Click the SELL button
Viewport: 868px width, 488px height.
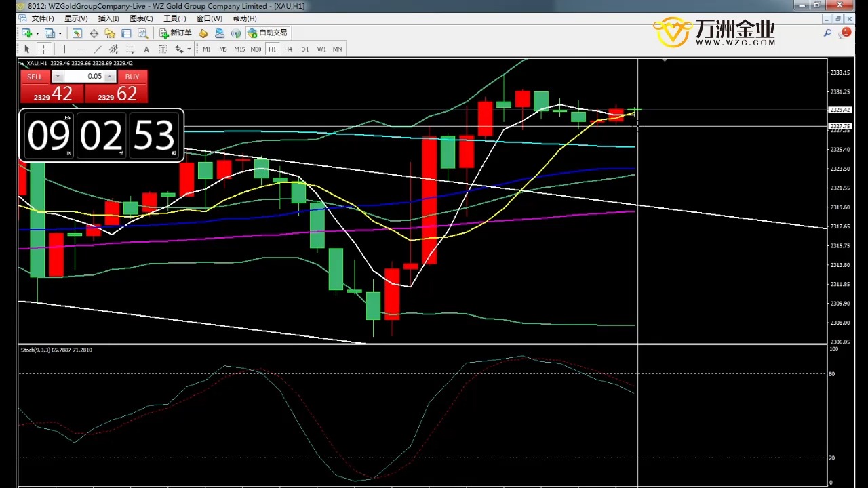[x=35, y=77]
